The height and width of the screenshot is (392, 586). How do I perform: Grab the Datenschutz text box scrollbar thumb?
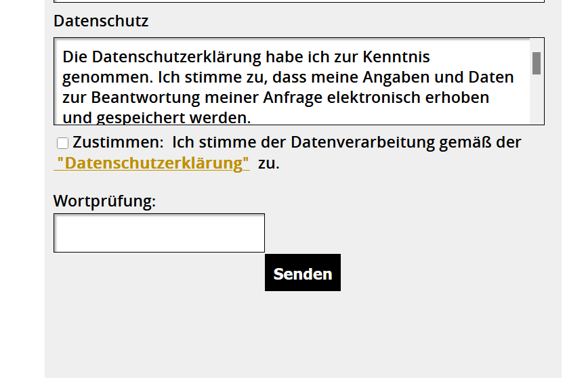[536, 63]
